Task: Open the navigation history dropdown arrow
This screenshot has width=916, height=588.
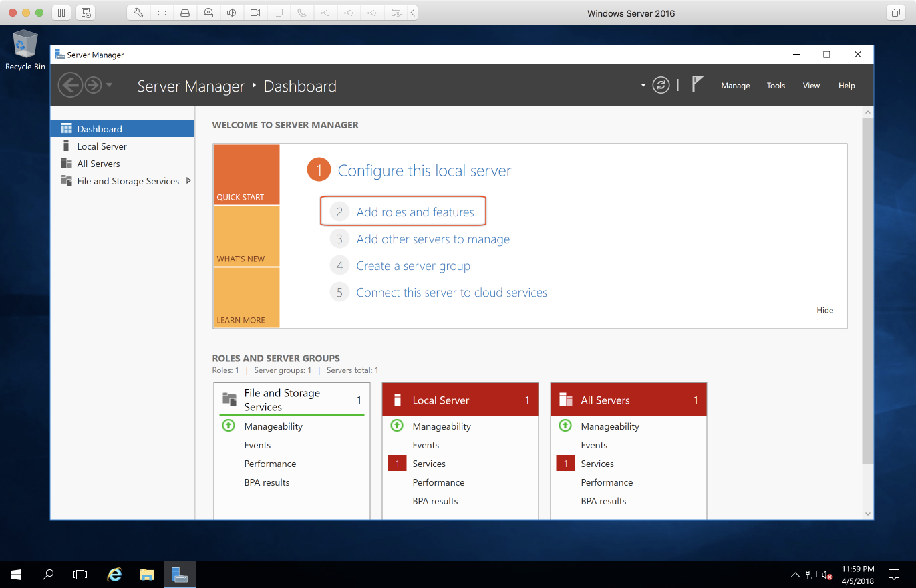Action: [109, 85]
